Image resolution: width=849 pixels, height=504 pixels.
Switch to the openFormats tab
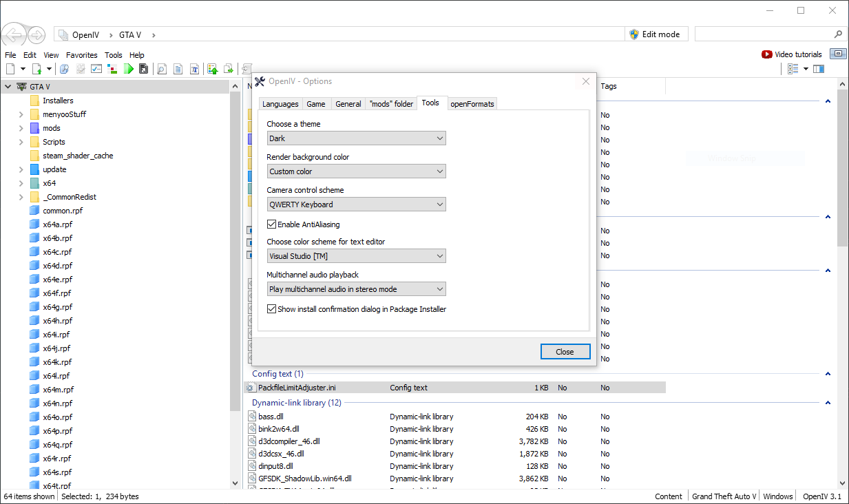click(472, 104)
